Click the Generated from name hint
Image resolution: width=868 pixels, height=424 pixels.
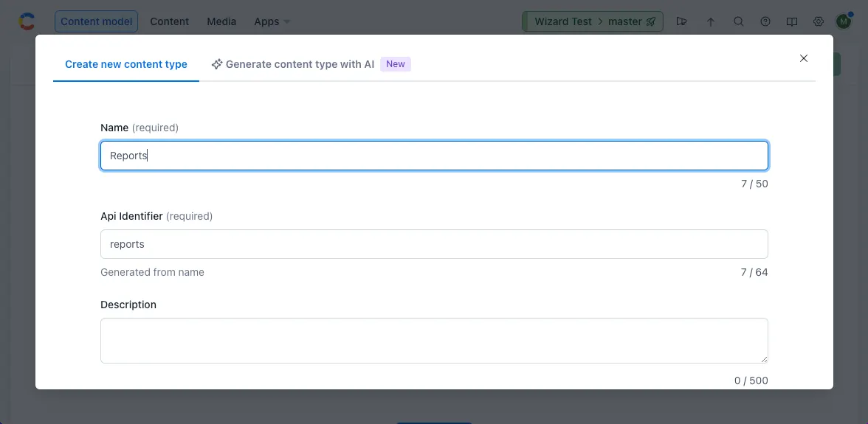click(x=152, y=272)
